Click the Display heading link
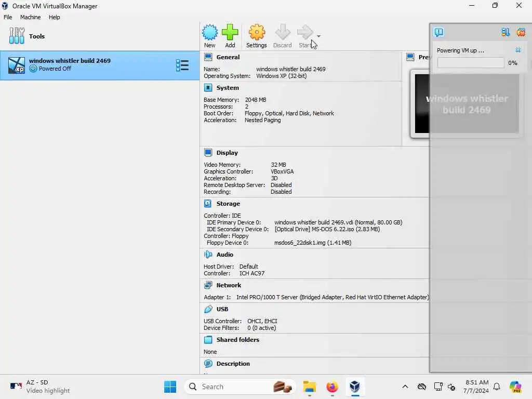The width and height of the screenshot is (532, 399). coord(227,153)
